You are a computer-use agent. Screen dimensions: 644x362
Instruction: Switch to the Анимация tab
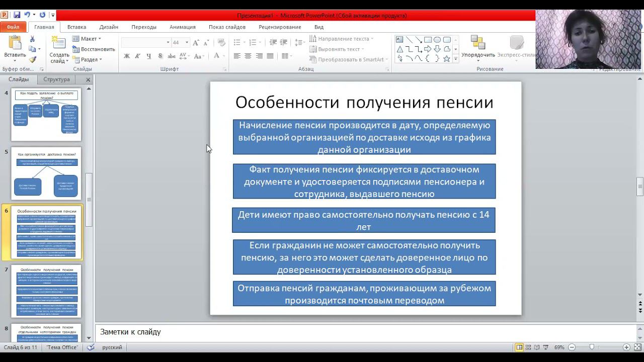183,27
